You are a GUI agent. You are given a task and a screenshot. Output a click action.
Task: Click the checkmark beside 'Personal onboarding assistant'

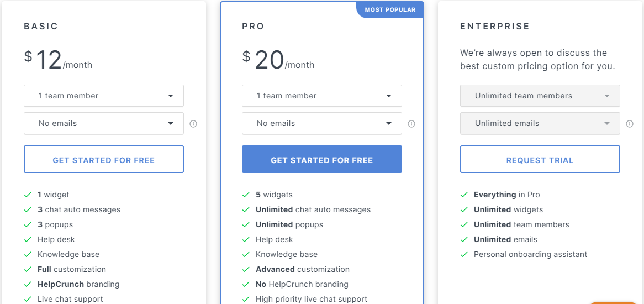464,254
